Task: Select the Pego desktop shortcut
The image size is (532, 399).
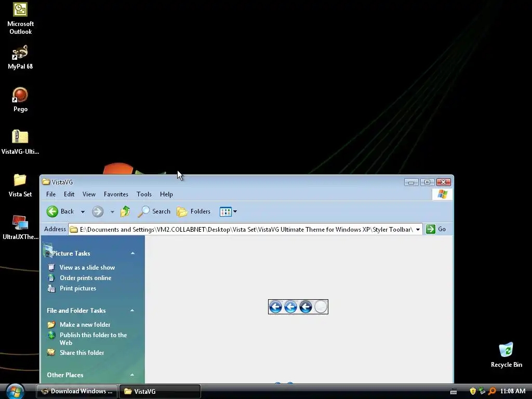Action: click(20, 100)
